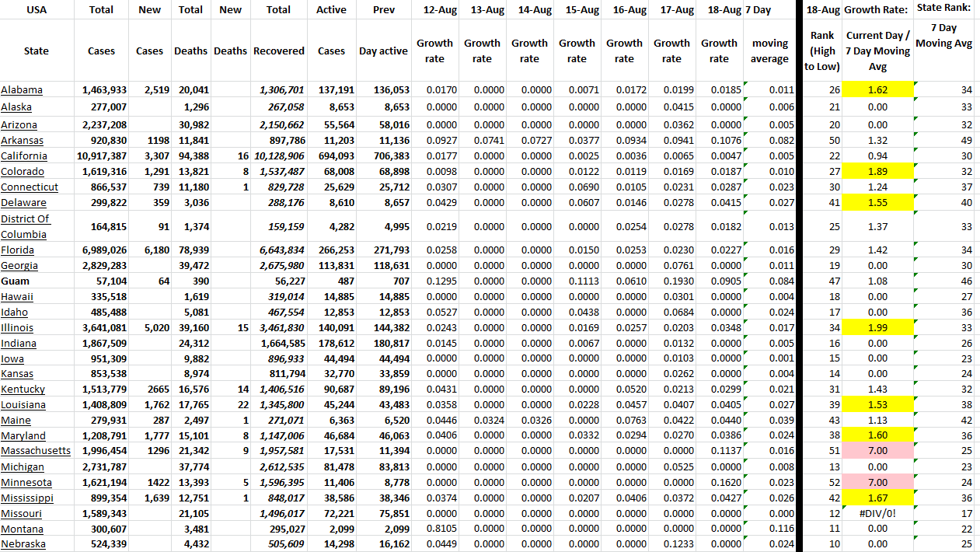Select the Rank (High to Low) header
This screenshot has height=552, width=980.
(822, 51)
